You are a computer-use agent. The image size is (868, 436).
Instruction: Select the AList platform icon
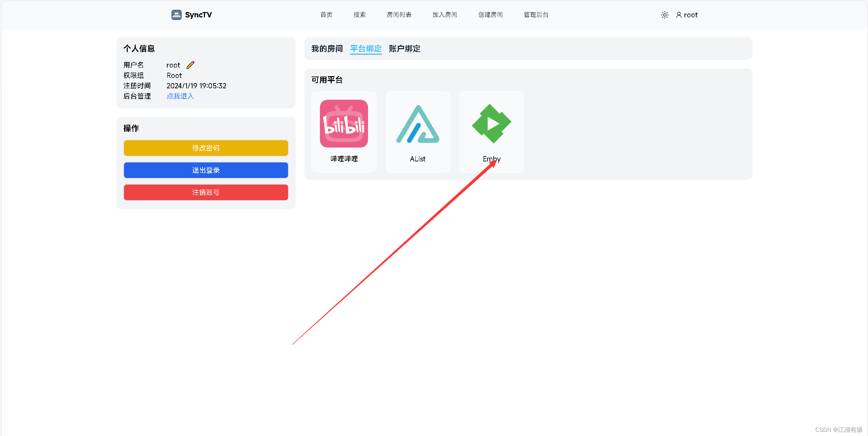pyautogui.click(x=417, y=124)
